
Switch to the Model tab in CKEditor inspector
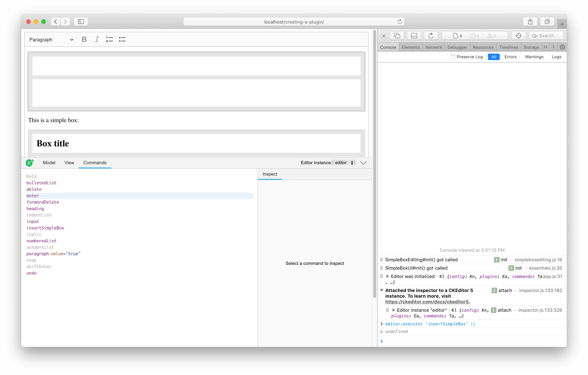point(49,162)
